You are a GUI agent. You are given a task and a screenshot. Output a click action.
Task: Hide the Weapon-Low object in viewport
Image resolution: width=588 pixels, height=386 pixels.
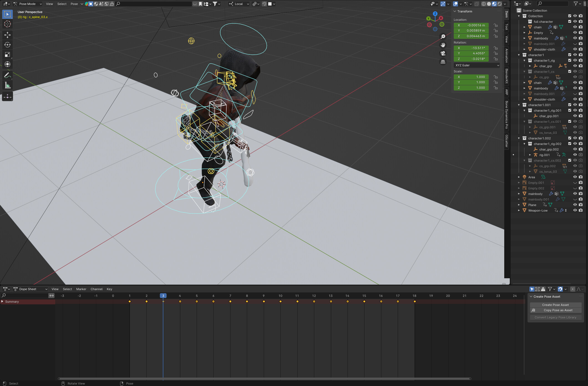click(575, 210)
